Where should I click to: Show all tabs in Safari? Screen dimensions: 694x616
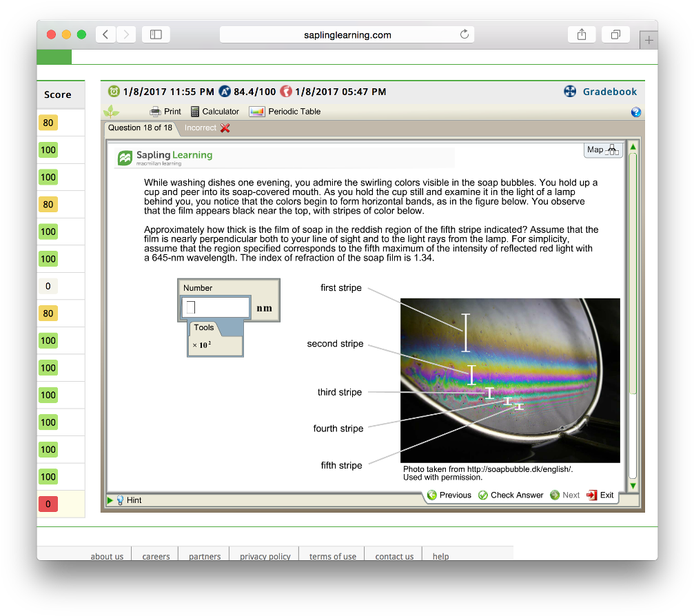615,34
